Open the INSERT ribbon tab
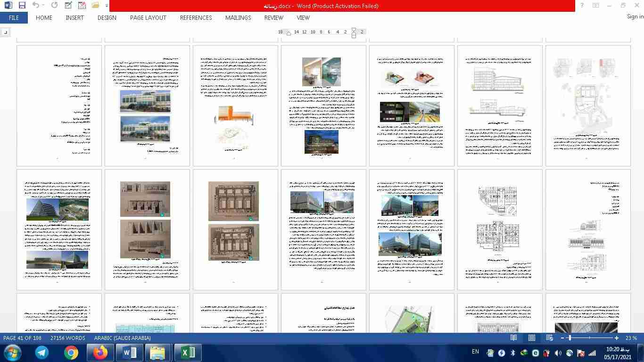The width and height of the screenshot is (644, 362). (x=74, y=18)
